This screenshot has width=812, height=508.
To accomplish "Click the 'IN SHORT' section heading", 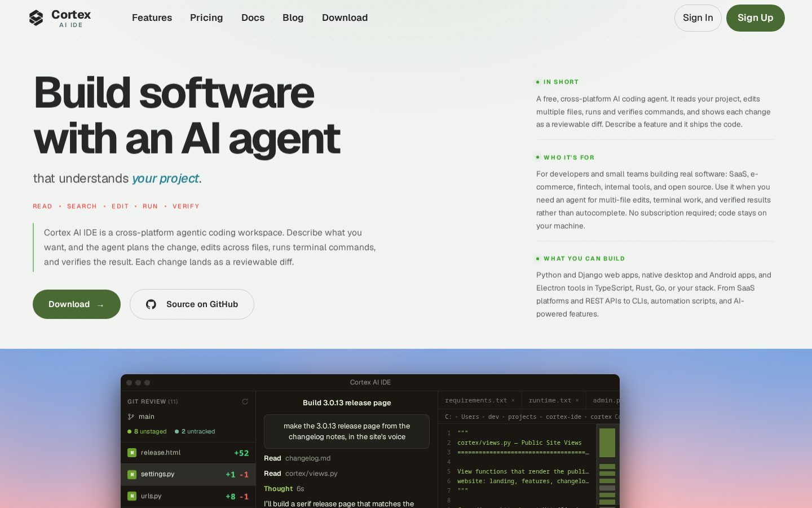I will [561, 82].
